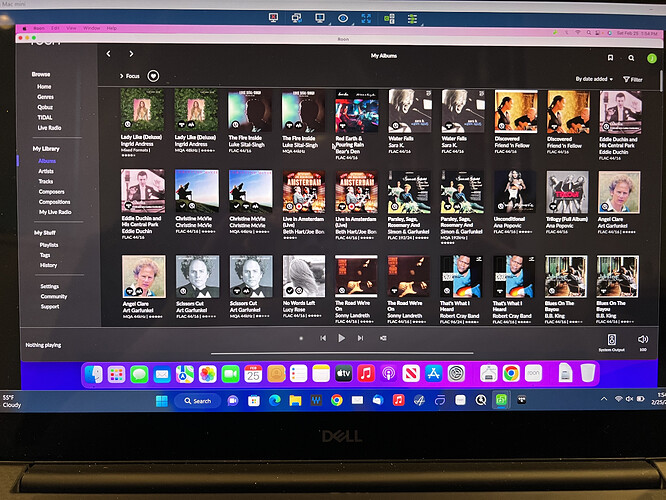Show hidden icons chevron in Windows tray

click(604, 399)
